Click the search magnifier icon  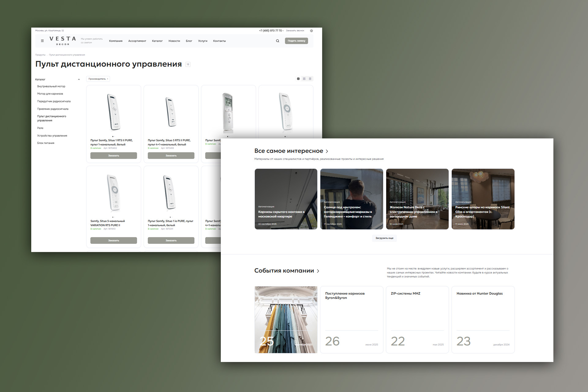277,41
